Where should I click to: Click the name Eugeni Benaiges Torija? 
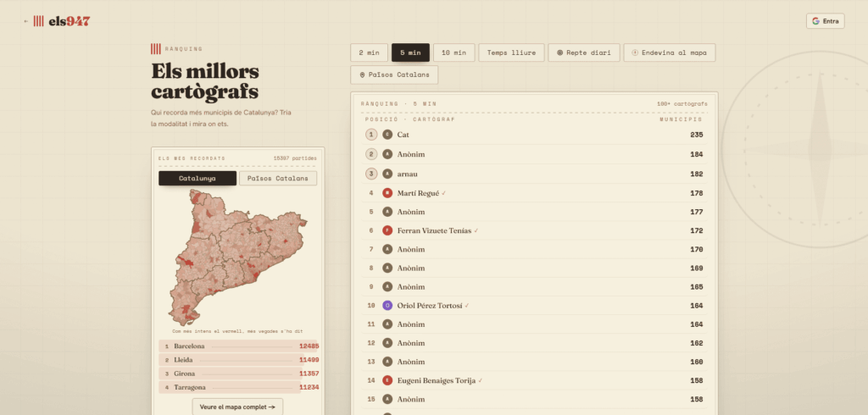pyautogui.click(x=437, y=380)
